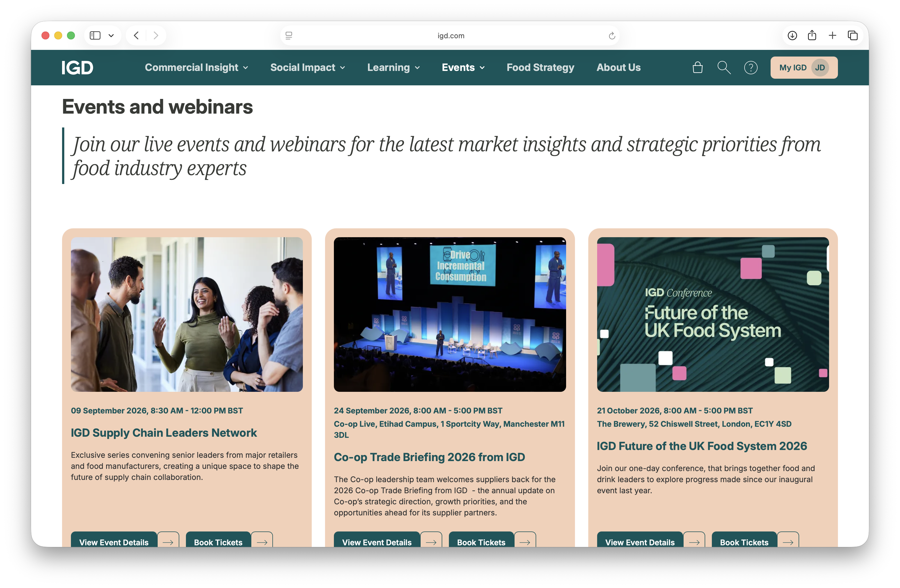This screenshot has height=588, width=900.
Task: Click the 'Exclusive series convening senior leaders' description
Action: (x=185, y=466)
